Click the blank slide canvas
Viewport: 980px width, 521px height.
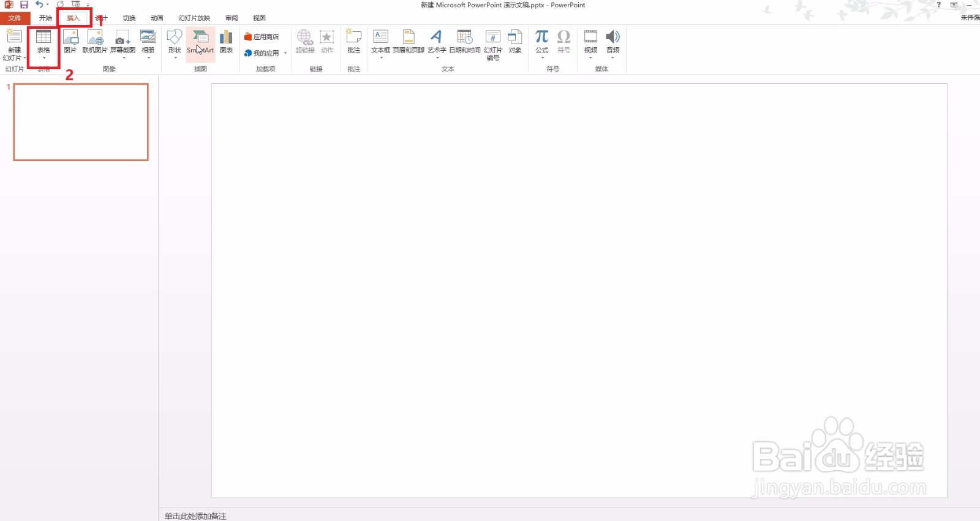coord(579,291)
